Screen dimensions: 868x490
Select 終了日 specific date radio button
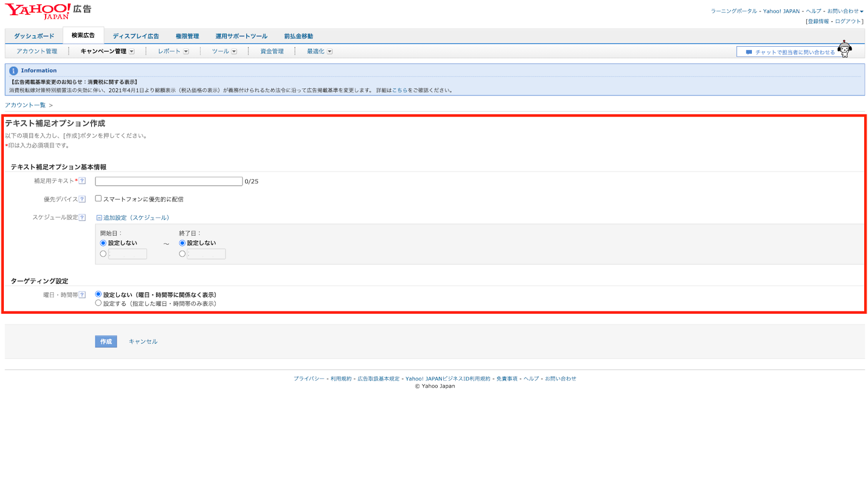(x=182, y=254)
